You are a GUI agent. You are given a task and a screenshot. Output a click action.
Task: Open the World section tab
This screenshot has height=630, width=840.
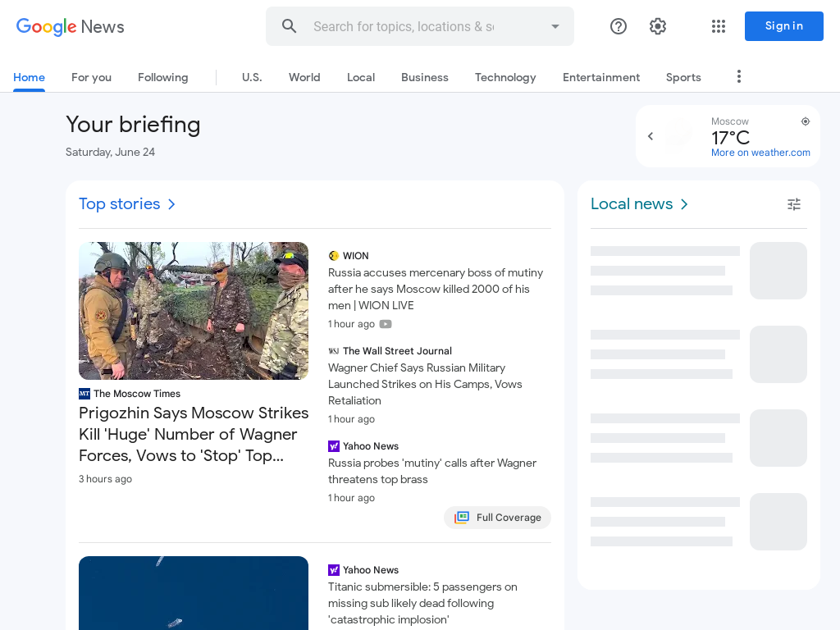(x=304, y=77)
